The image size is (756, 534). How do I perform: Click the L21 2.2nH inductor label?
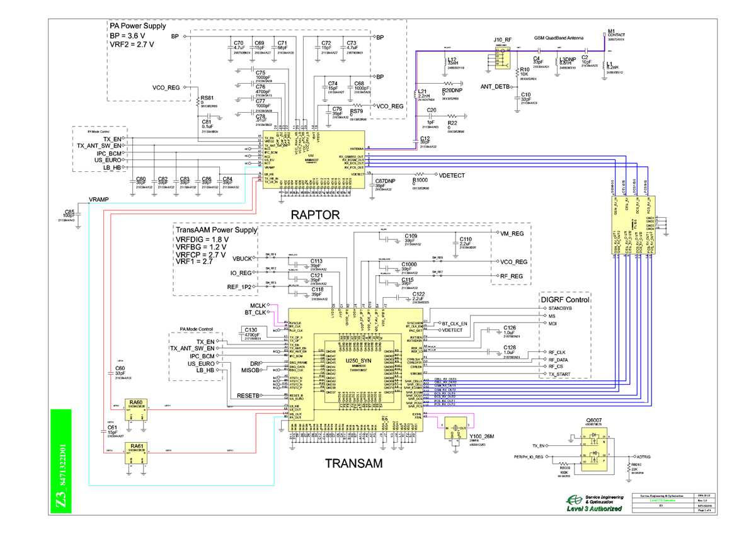point(425,93)
